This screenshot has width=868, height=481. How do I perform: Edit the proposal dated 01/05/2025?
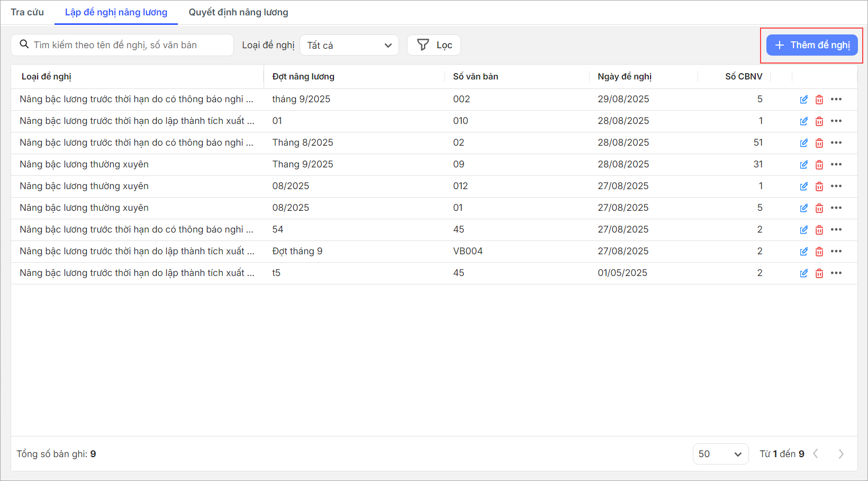pyautogui.click(x=803, y=273)
